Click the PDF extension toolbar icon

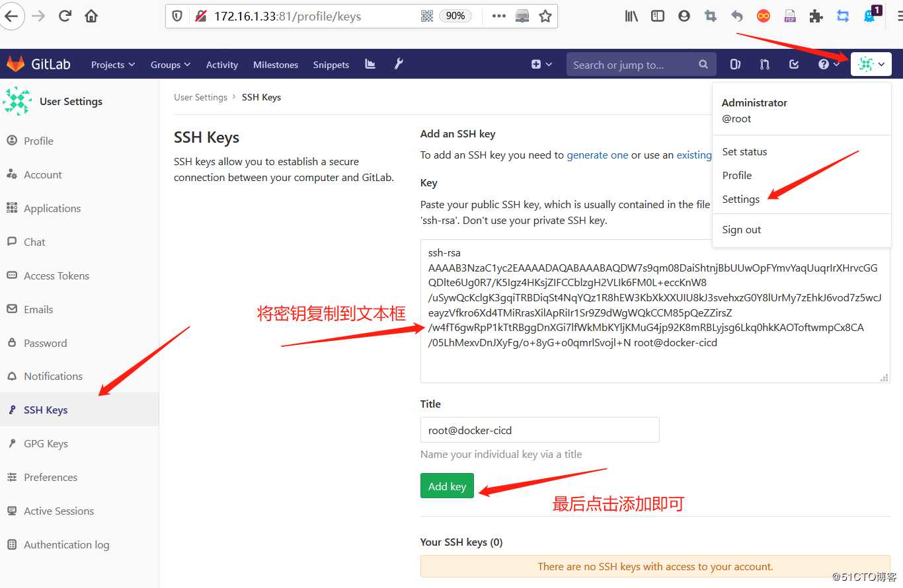point(790,17)
